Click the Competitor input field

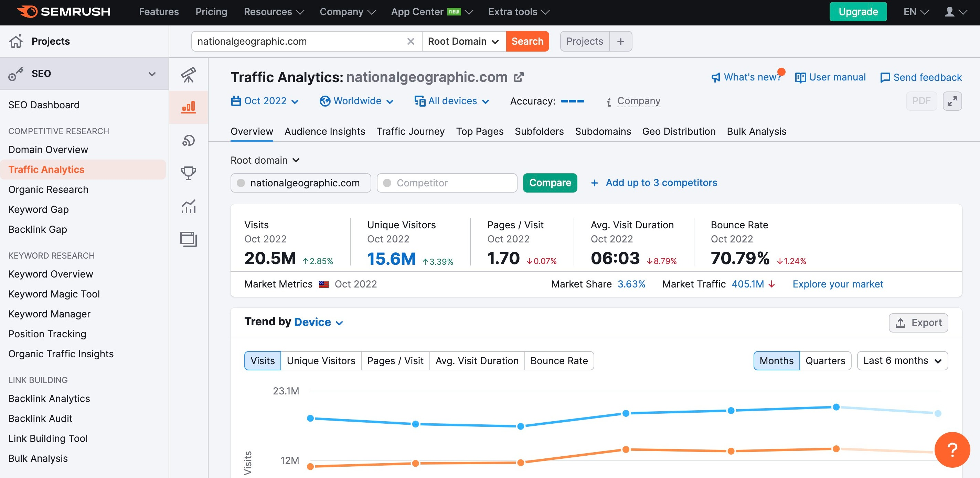coord(447,183)
